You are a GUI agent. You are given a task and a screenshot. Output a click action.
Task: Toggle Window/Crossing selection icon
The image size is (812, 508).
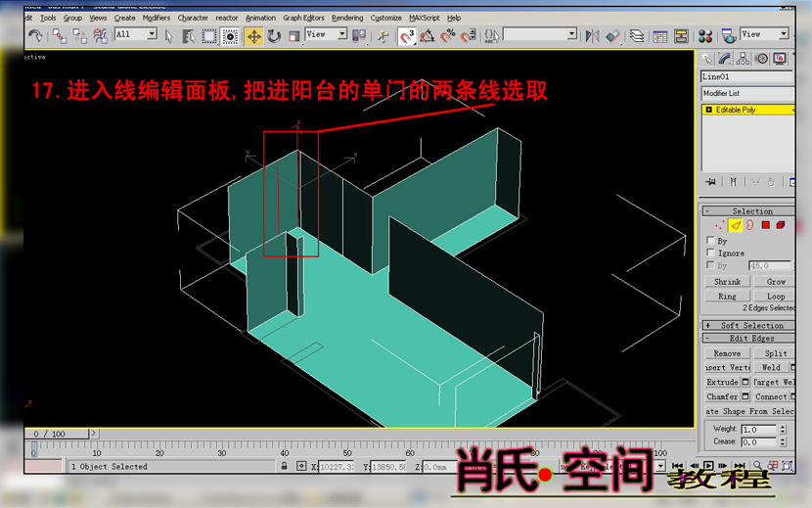pyautogui.click(x=230, y=36)
